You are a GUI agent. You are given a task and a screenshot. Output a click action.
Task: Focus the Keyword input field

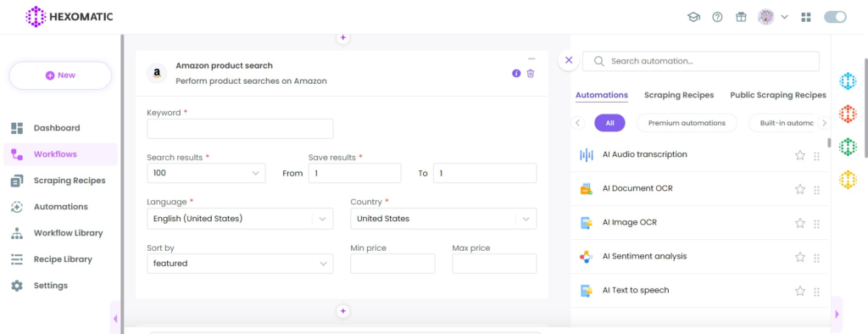point(240,129)
